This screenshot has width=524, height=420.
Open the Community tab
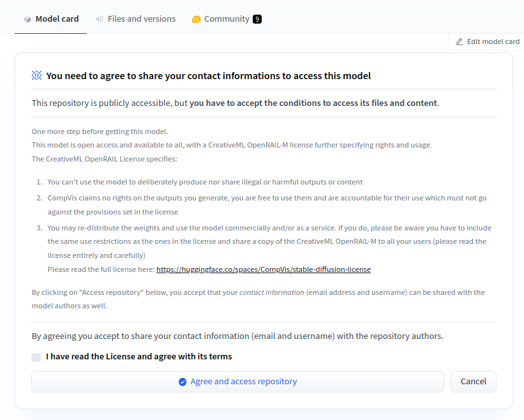click(227, 19)
